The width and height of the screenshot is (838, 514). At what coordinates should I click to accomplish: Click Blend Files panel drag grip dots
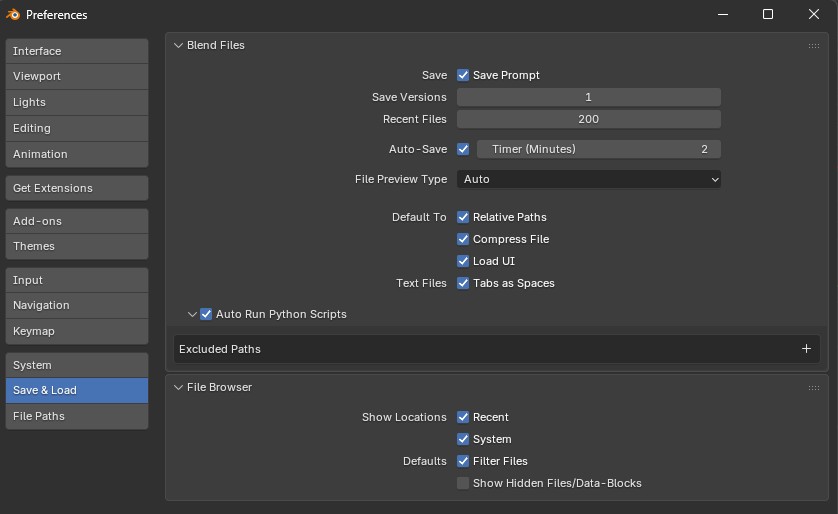pyautogui.click(x=814, y=46)
